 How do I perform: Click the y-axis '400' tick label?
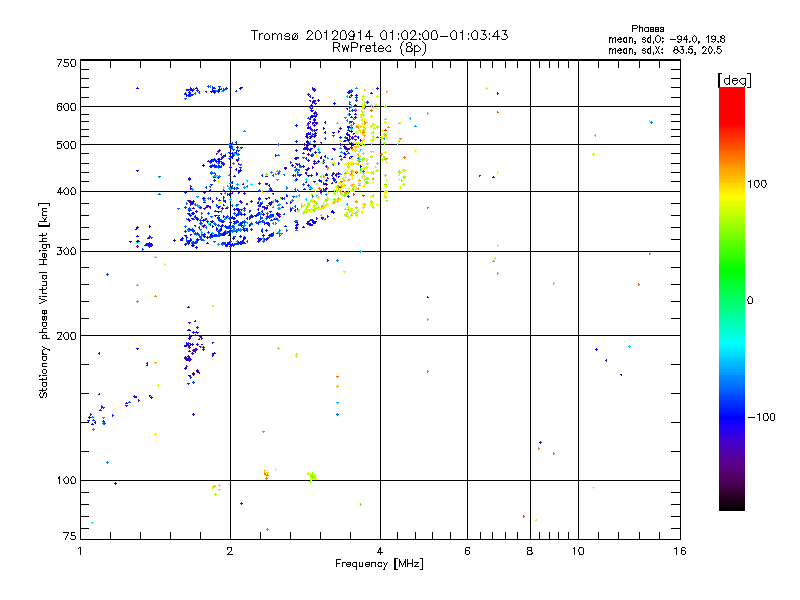pyautogui.click(x=66, y=191)
